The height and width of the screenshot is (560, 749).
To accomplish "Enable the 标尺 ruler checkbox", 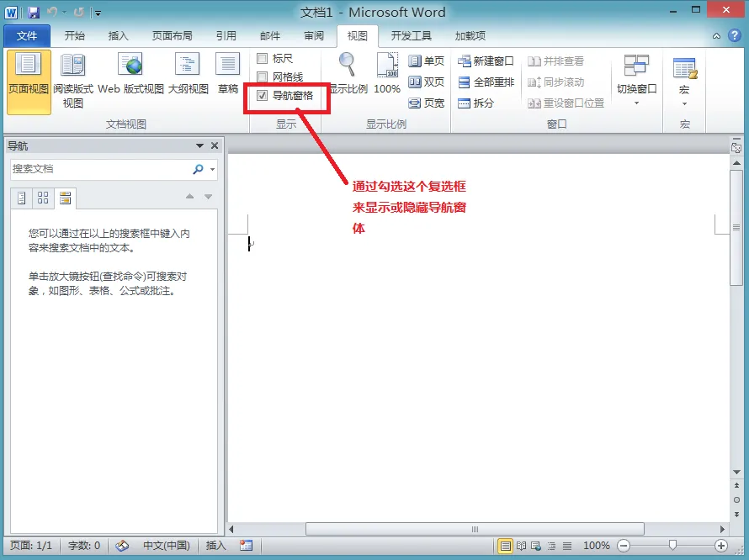I will coord(263,58).
